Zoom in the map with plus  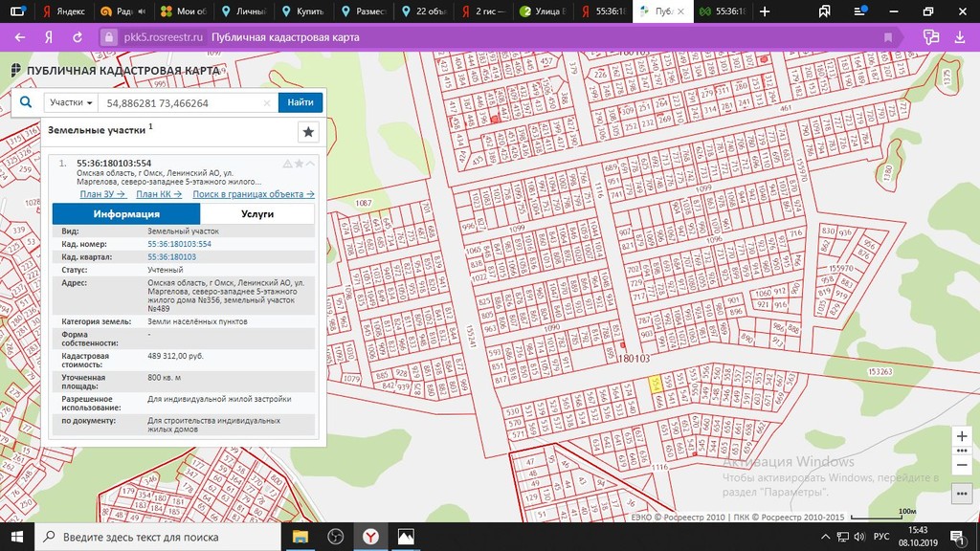coord(962,435)
